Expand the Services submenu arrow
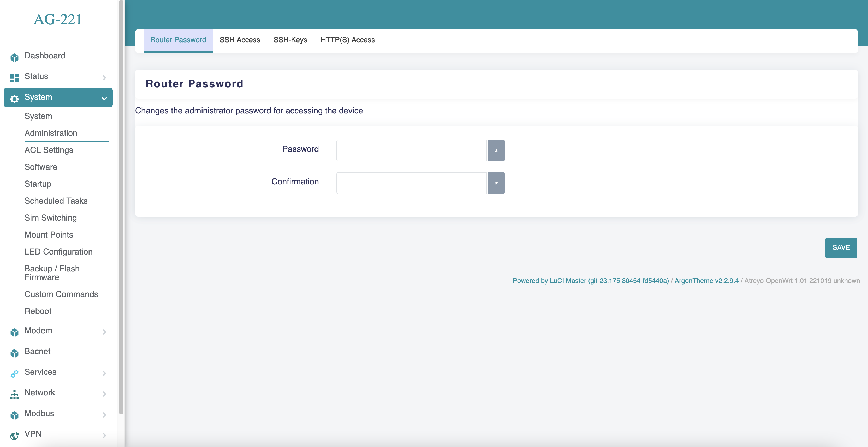The width and height of the screenshot is (868, 447). [104, 373]
